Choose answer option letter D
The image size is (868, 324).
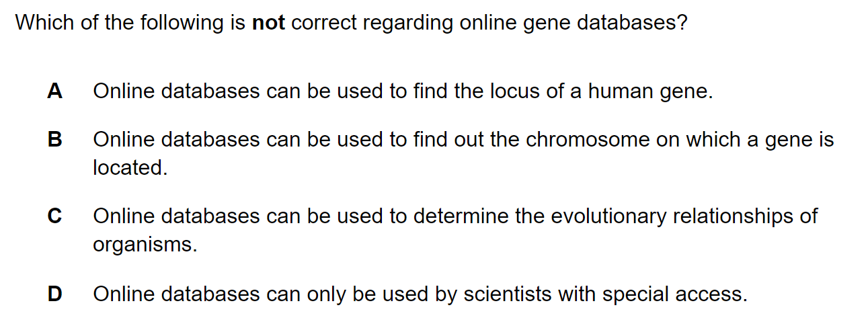point(55,294)
